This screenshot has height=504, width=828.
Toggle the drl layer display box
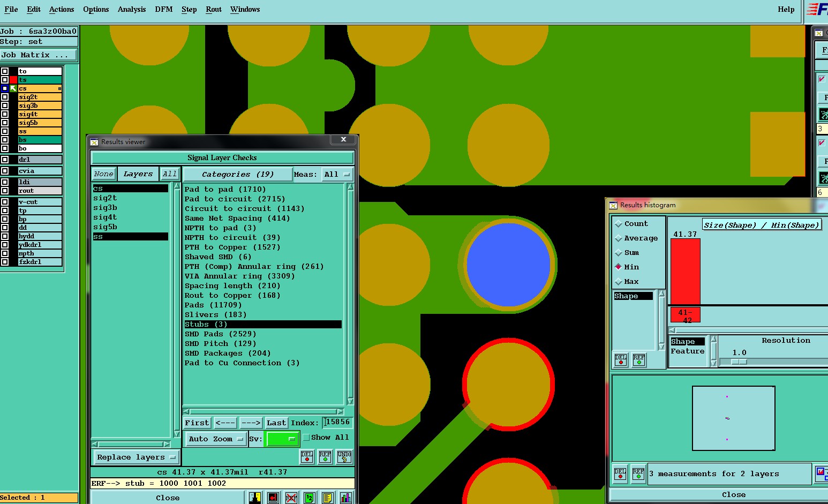click(5, 160)
